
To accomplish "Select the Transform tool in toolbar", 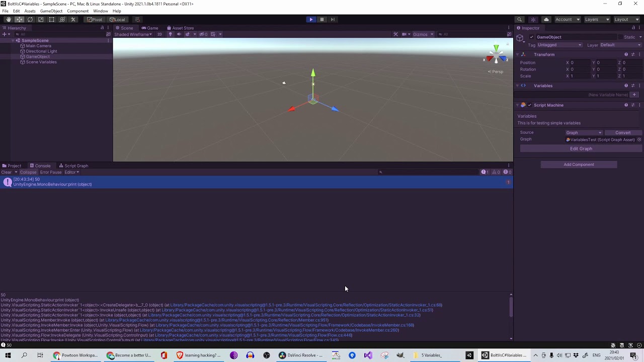I will click(x=62, y=20).
